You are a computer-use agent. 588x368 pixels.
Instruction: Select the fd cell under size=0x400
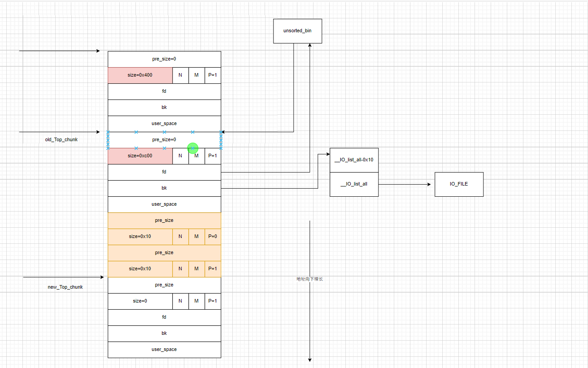point(164,91)
